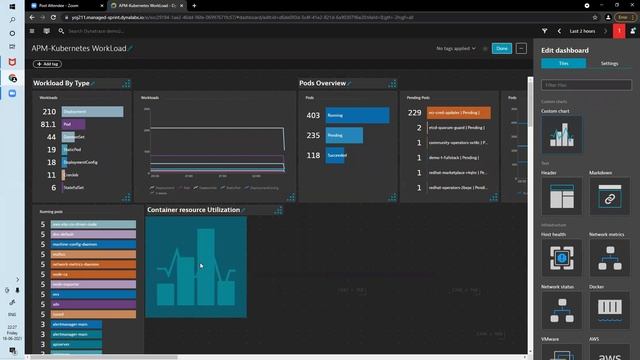640x360 pixels.
Task: Open a new browser tab
Action: (x=194, y=6)
